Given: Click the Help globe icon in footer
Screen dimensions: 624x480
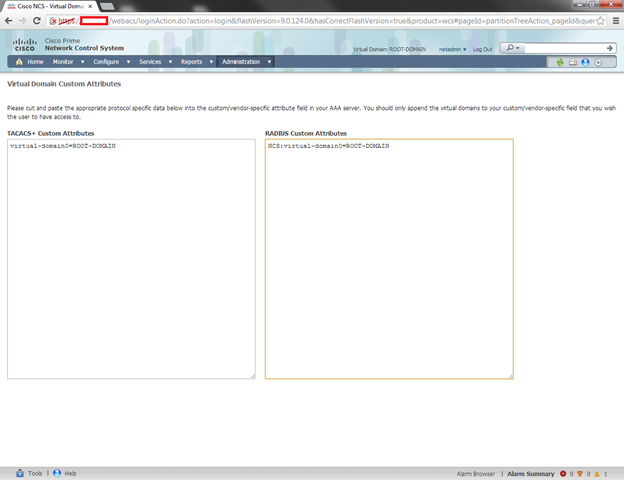Looking at the screenshot, I should click(x=57, y=473).
